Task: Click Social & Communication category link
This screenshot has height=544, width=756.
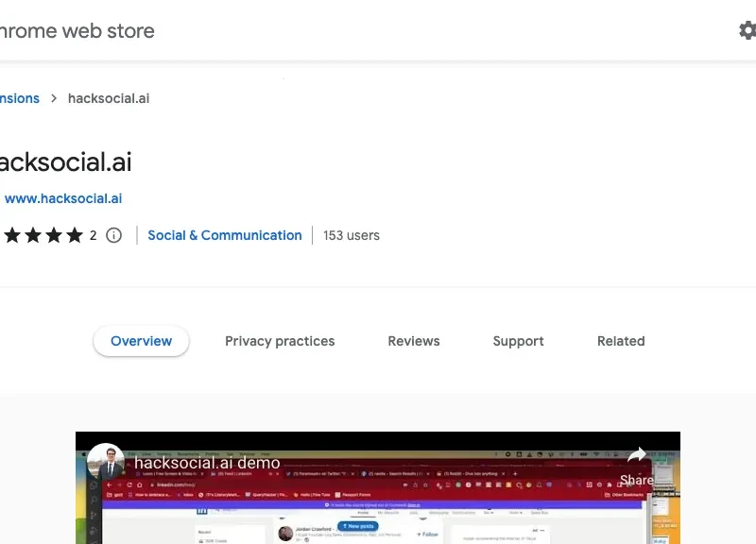Action: point(225,235)
